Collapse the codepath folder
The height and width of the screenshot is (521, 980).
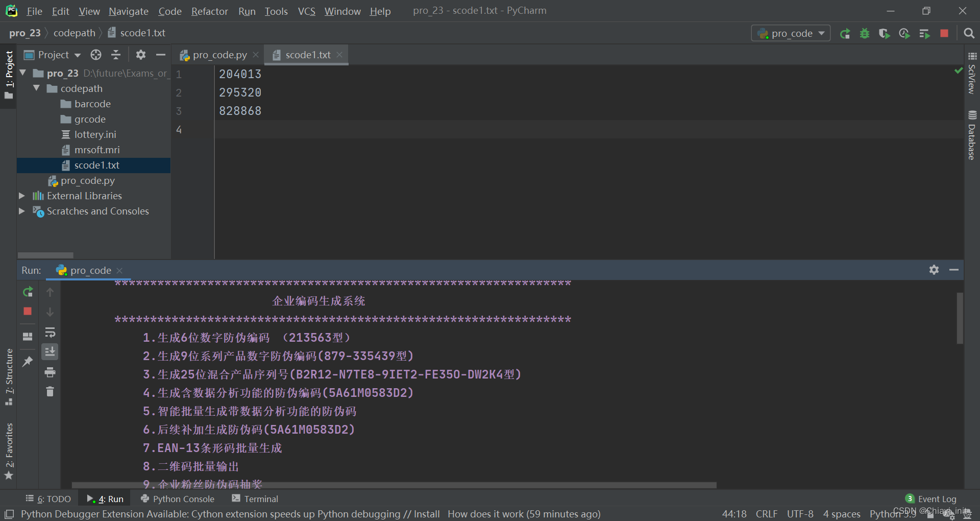(36, 88)
